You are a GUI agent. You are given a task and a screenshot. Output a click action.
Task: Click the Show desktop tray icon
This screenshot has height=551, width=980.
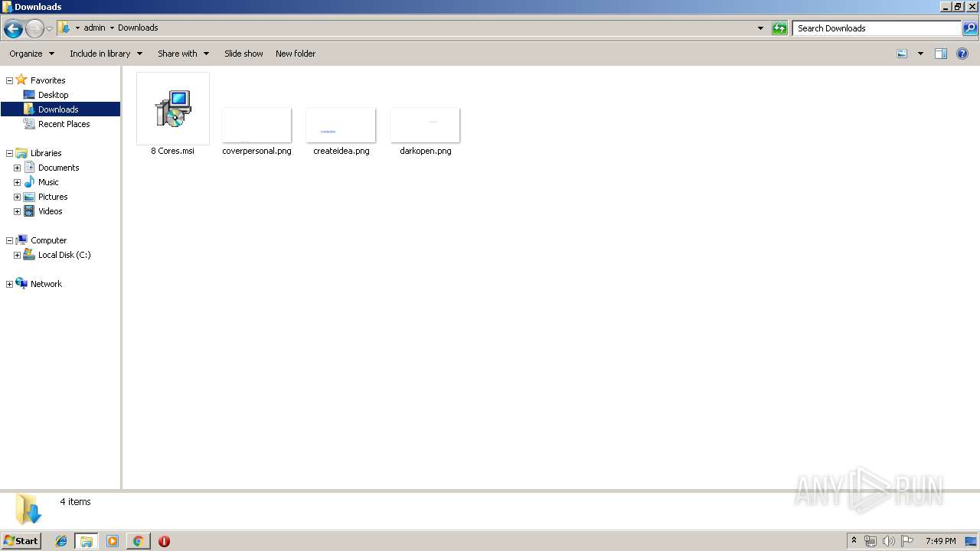click(971, 541)
